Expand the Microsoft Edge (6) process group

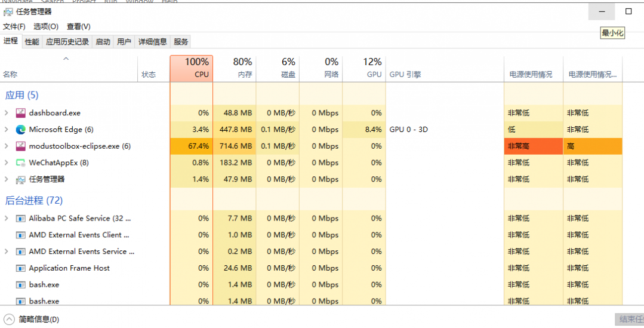click(x=6, y=130)
